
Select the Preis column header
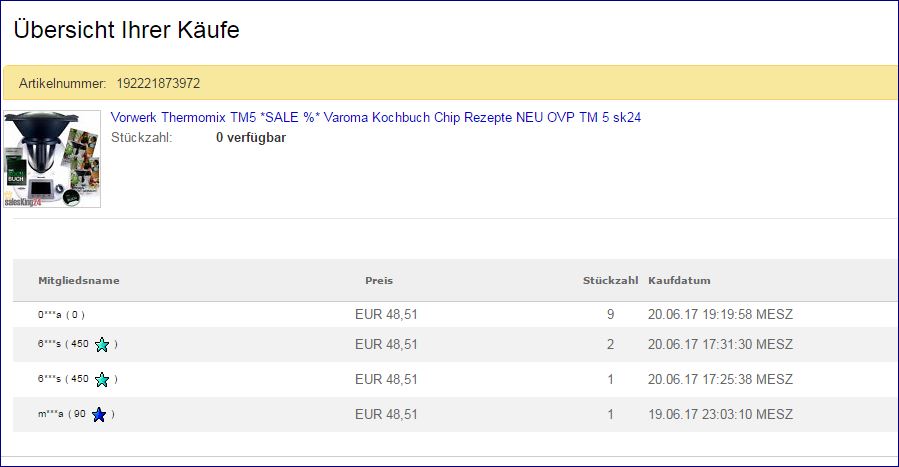[379, 281]
